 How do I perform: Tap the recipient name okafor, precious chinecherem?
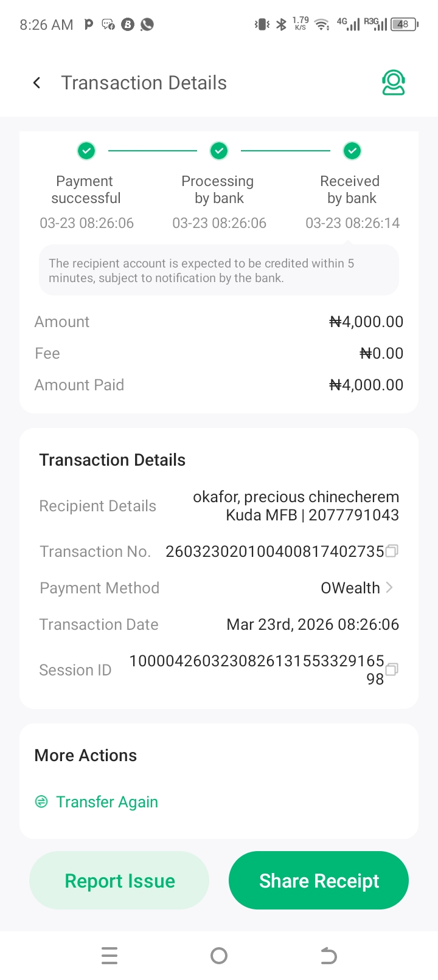(296, 497)
